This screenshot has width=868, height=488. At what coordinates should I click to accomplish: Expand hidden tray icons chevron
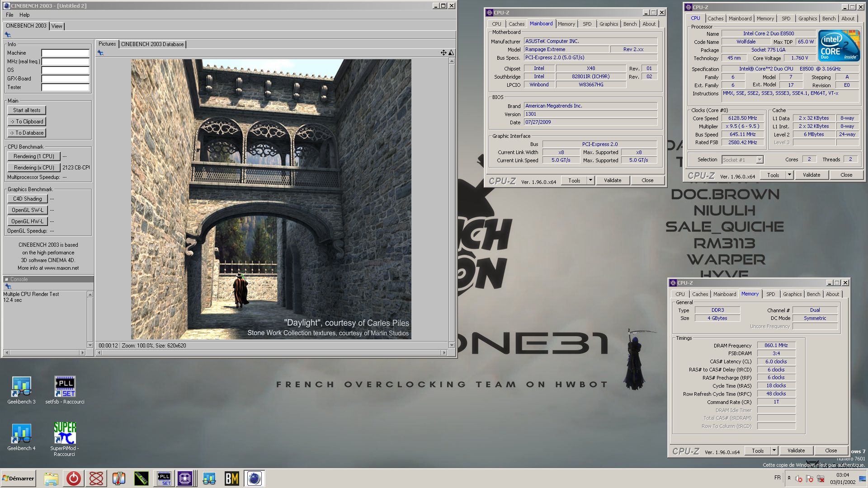(789, 478)
